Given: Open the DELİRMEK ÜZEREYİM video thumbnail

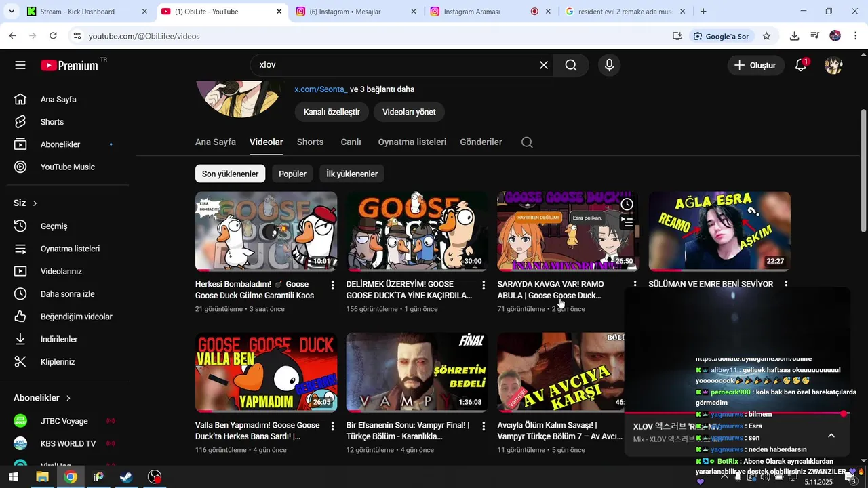Looking at the screenshot, I should pyautogui.click(x=417, y=231).
